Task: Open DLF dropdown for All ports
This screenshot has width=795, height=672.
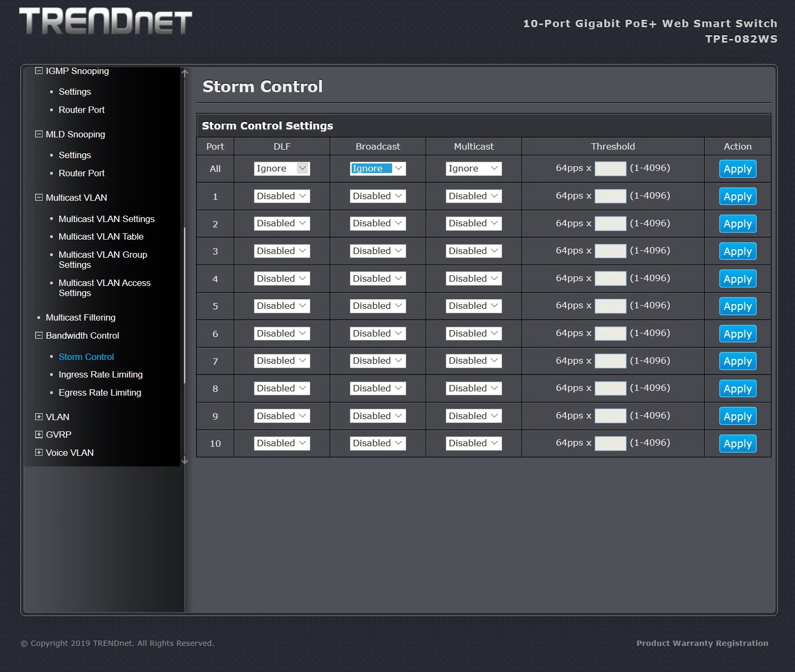Action: tap(282, 168)
